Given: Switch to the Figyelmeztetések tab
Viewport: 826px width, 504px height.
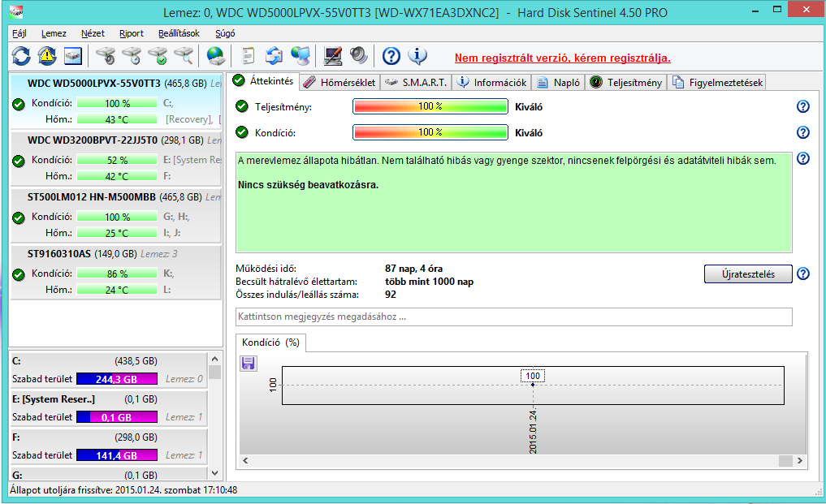Looking at the screenshot, I should point(717,83).
